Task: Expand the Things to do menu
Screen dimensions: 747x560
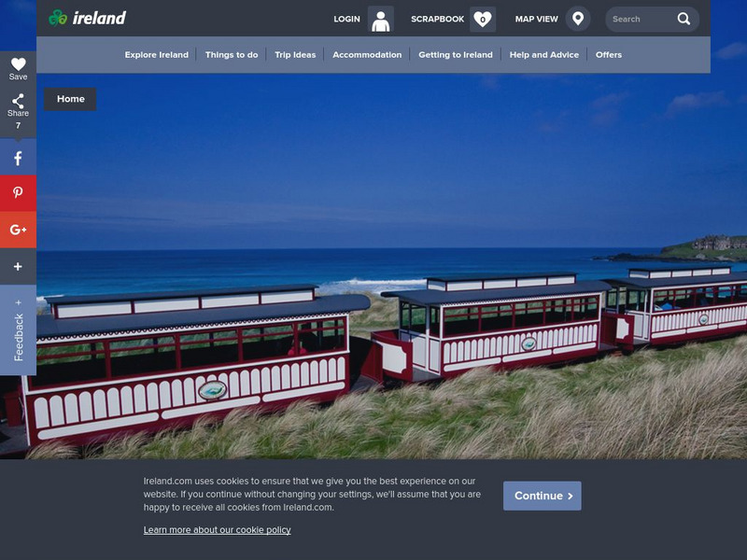Action: (x=232, y=54)
